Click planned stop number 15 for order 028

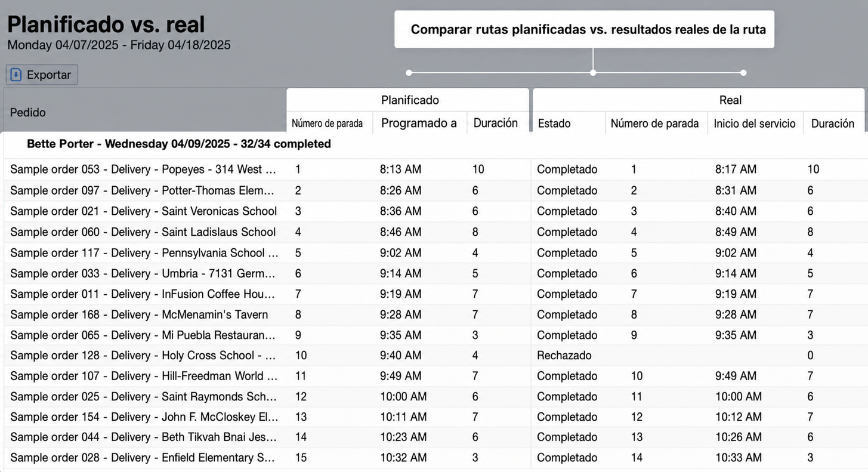[301, 458]
